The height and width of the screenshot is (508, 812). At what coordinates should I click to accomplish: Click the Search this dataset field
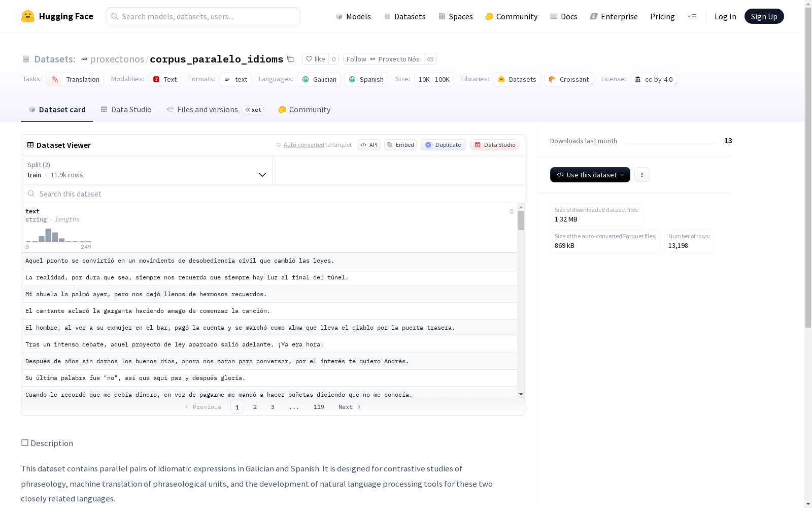pyautogui.click(x=273, y=194)
